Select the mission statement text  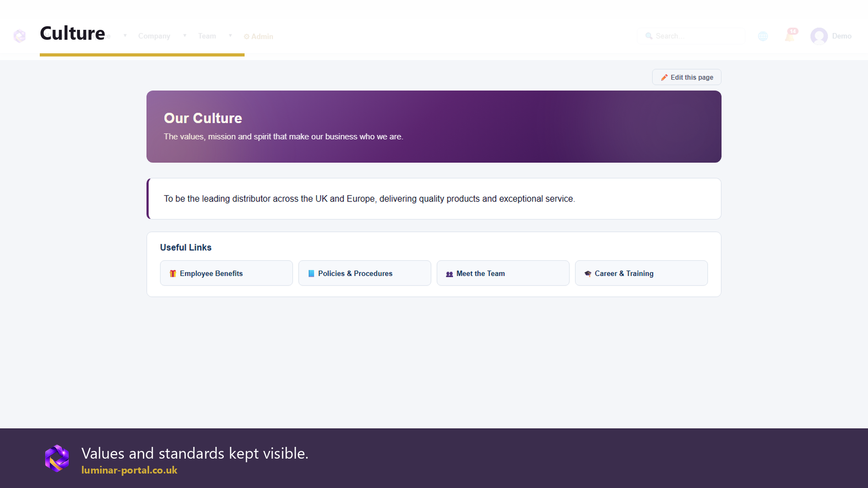[369, 199]
